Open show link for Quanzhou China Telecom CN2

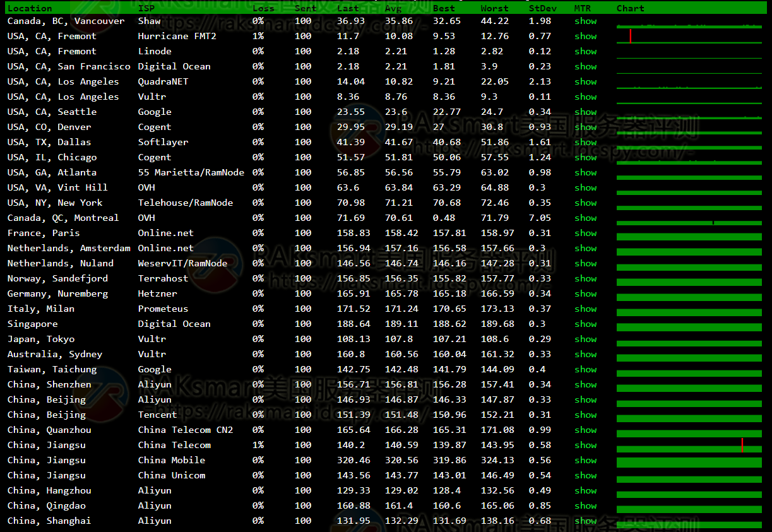585,430
